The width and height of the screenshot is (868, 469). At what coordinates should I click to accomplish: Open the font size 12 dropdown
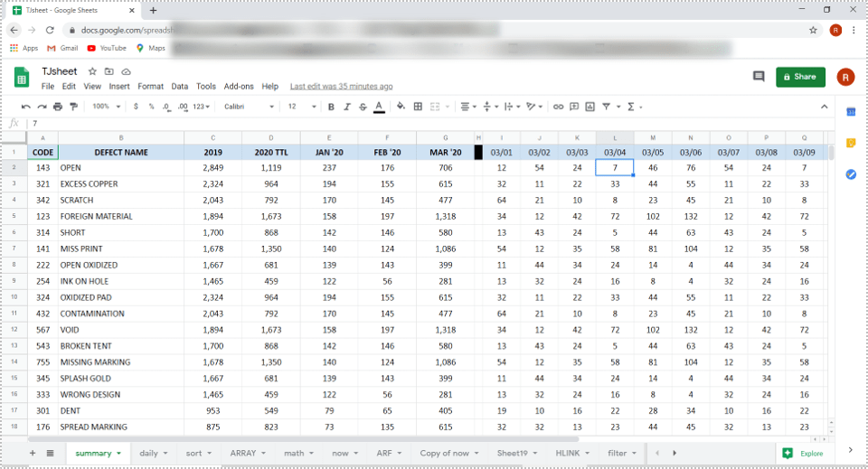[x=297, y=107]
